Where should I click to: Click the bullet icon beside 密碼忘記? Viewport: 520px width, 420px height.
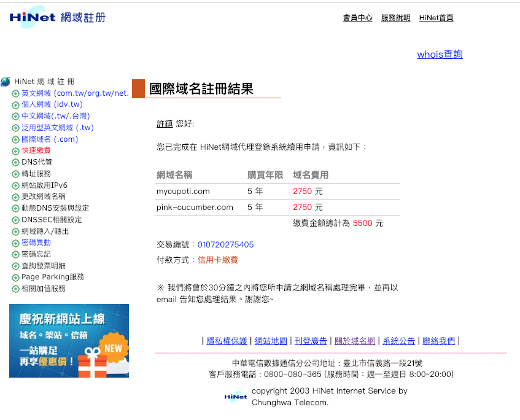15,255
